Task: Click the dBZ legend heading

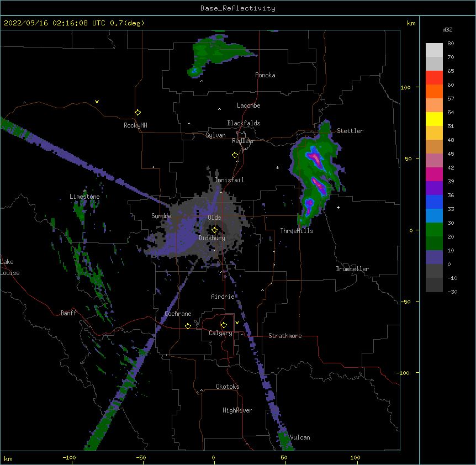Action: point(447,30)
